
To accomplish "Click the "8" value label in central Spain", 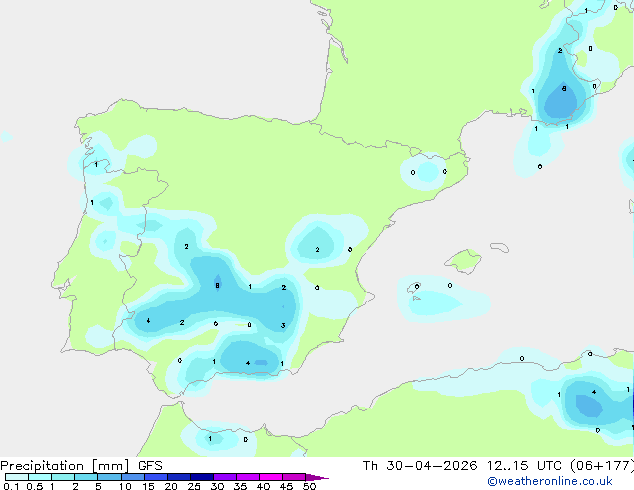I will point(218,285).
